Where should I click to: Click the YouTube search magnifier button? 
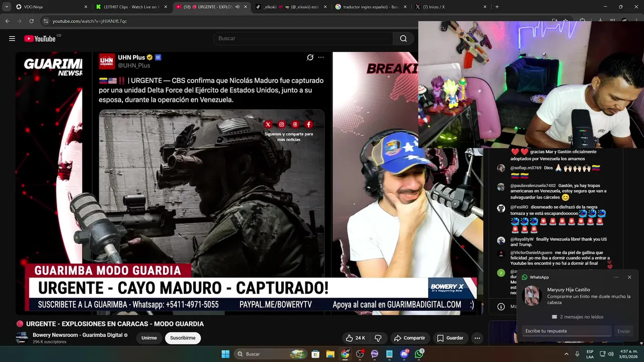pos(404,39)
